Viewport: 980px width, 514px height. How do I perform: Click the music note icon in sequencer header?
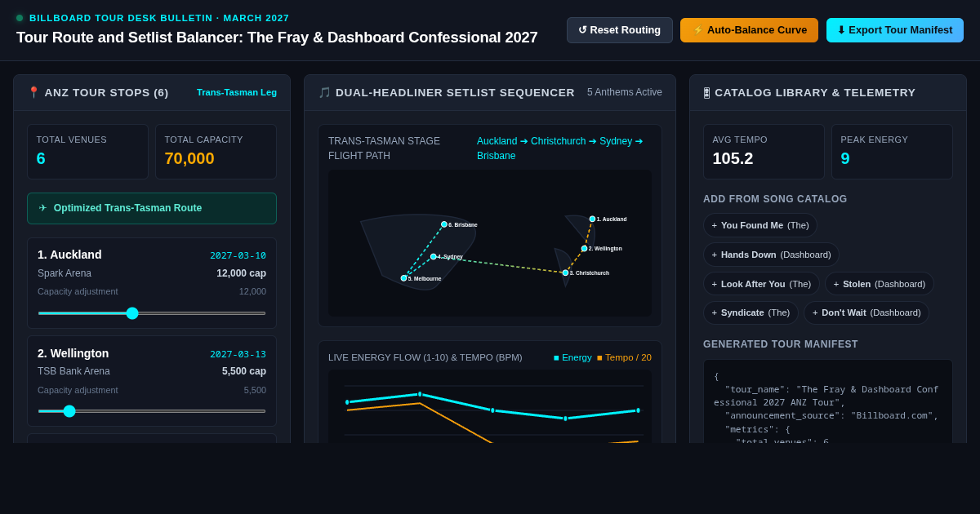coord(324,93)
